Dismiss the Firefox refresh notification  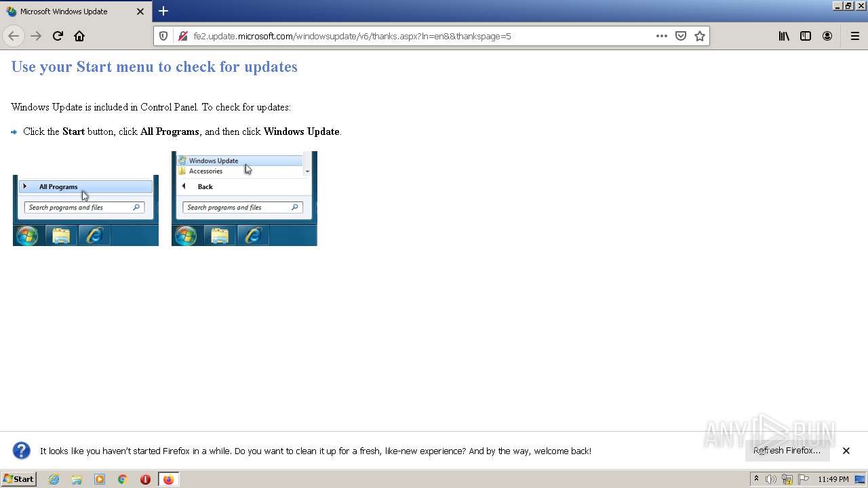[846, 451]
